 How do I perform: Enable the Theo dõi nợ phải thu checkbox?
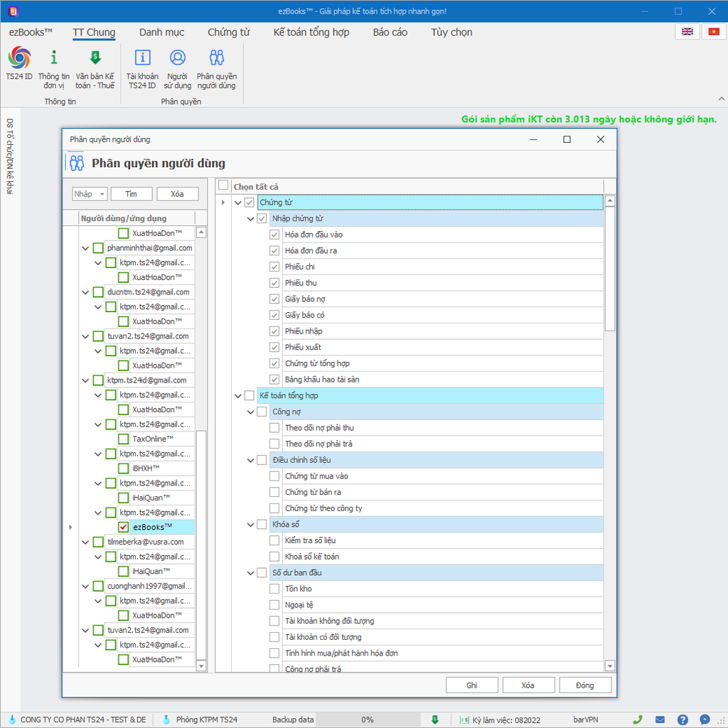pyautogui.click(x=274, y=428)
